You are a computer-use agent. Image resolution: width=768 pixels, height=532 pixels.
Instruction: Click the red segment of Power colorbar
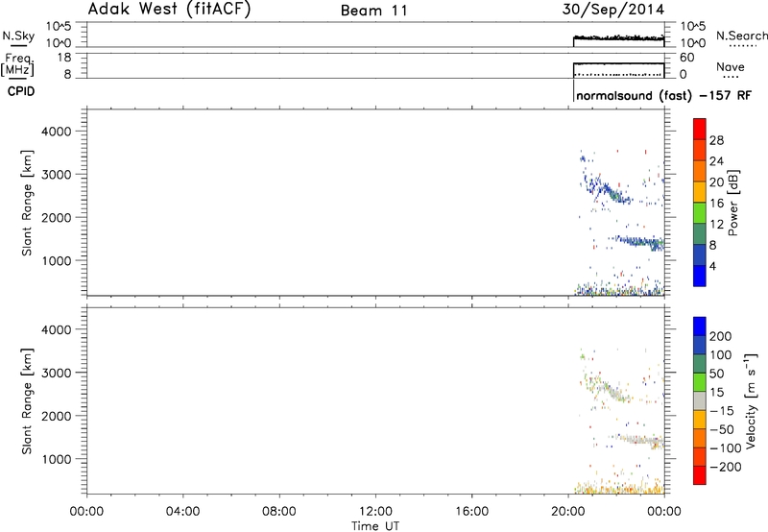click(x=700, y=129)
